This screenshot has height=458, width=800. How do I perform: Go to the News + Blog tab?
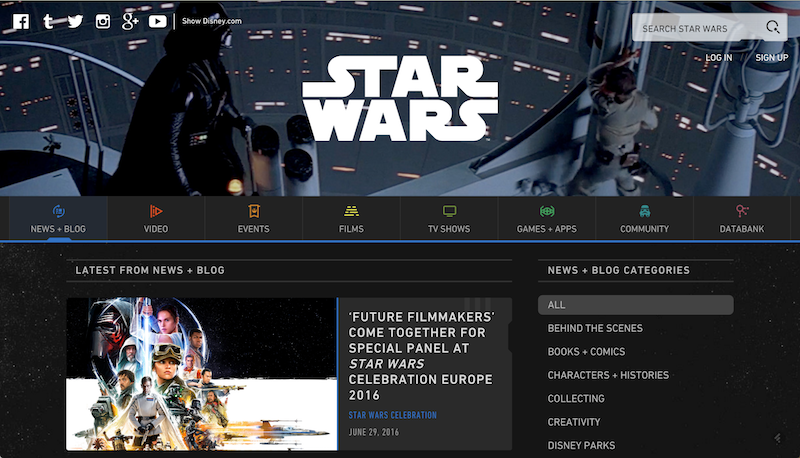58,218
